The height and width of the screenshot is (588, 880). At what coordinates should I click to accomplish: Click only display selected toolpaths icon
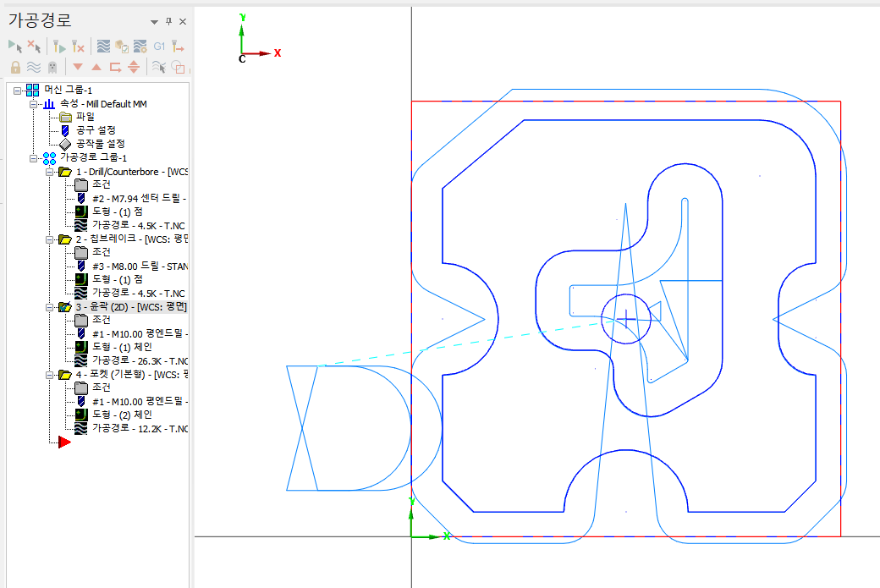click(159, 68)
